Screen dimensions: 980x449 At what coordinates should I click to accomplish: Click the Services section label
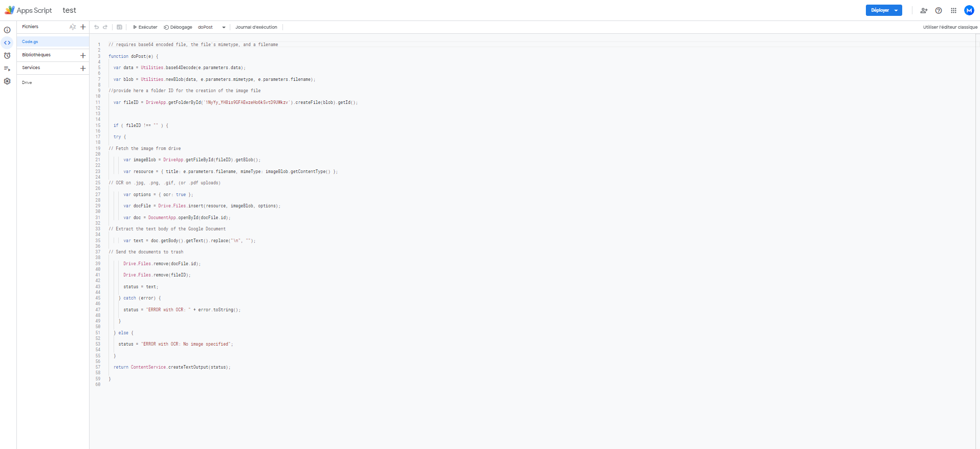coord(31,68)
